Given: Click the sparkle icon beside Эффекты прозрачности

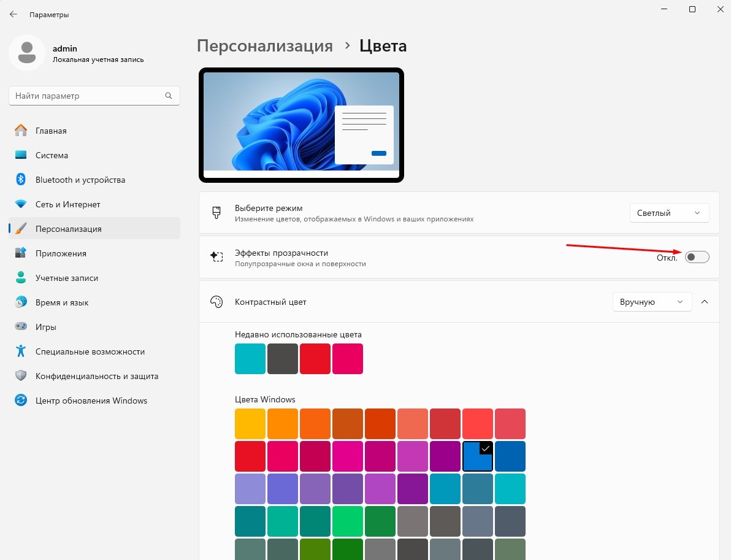Looking at the screenshot, I should click(x=216, y=256).
